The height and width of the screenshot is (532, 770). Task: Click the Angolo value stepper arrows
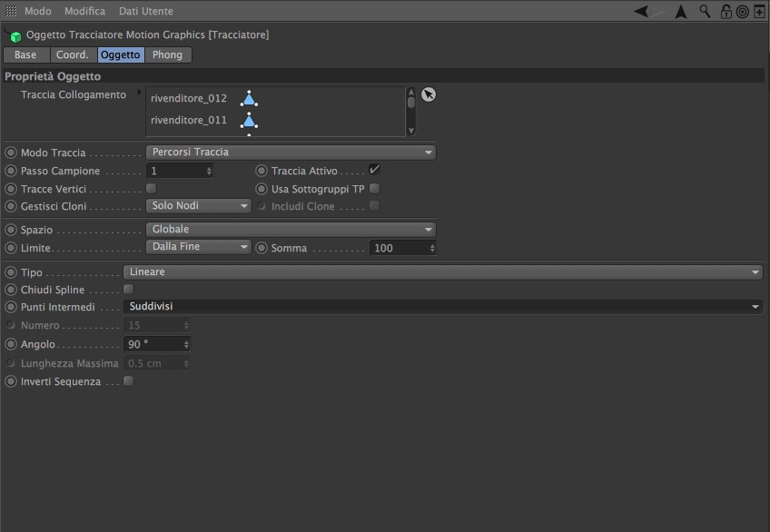point(186,344)
